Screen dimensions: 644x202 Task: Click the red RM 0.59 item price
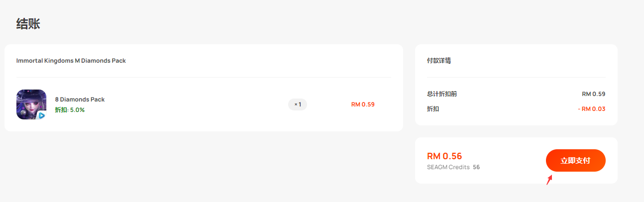[363, 104]
